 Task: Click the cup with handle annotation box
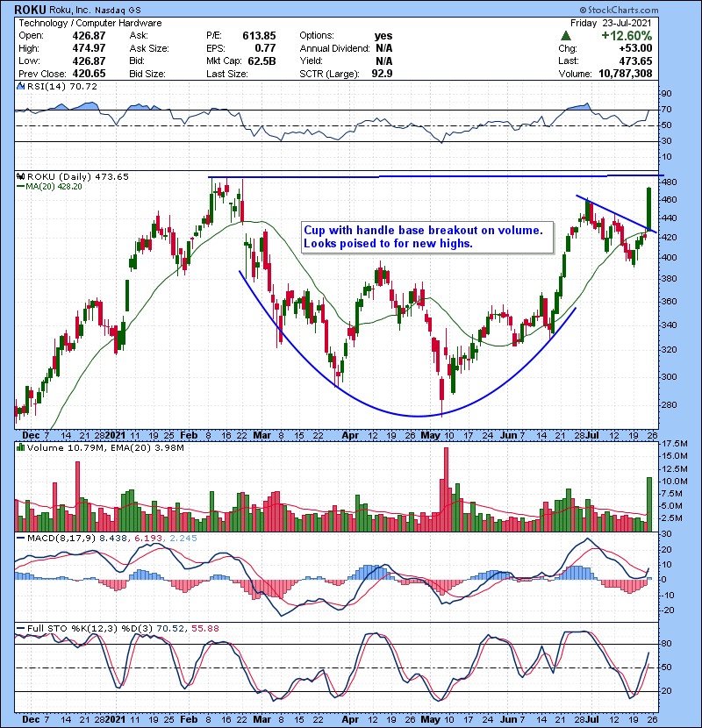pos(427,237)
